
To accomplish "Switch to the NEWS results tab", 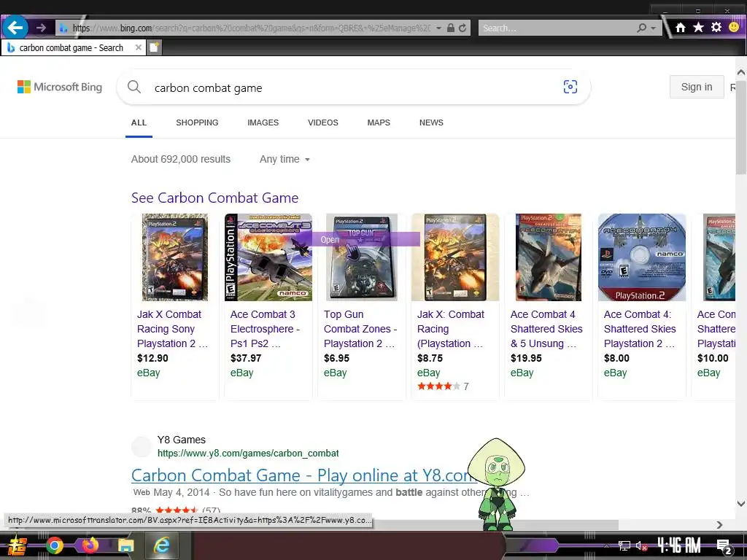I will coord(431,122).
